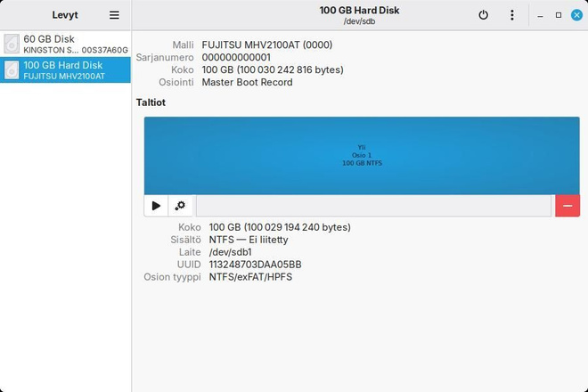Maximize the Disks window
588x392 pixels.
tap(559, 15)
